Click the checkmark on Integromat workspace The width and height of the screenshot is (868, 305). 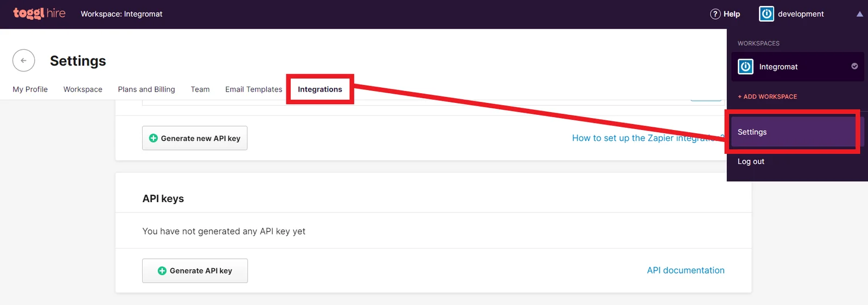click(x=854, y=66)
